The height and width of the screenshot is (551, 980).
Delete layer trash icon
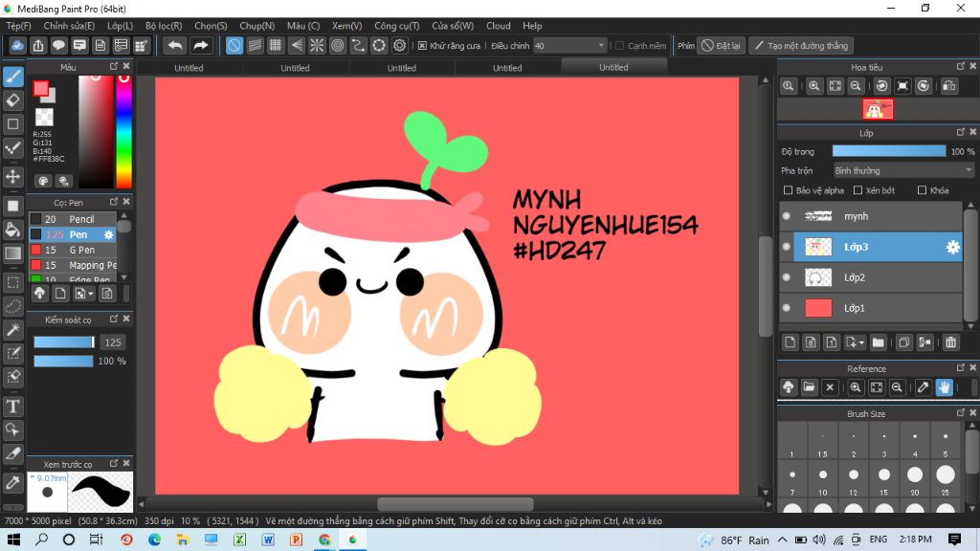950,342
